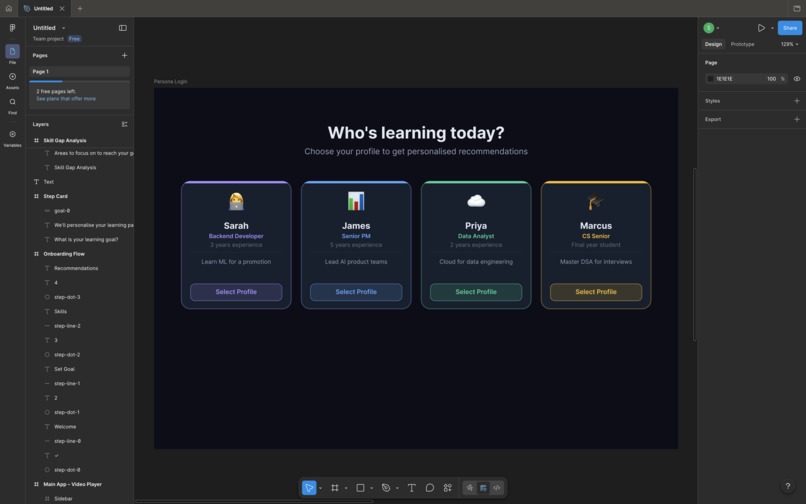806x504 pixels.
Task: Open the Assets panel
Action: (12, 81)
